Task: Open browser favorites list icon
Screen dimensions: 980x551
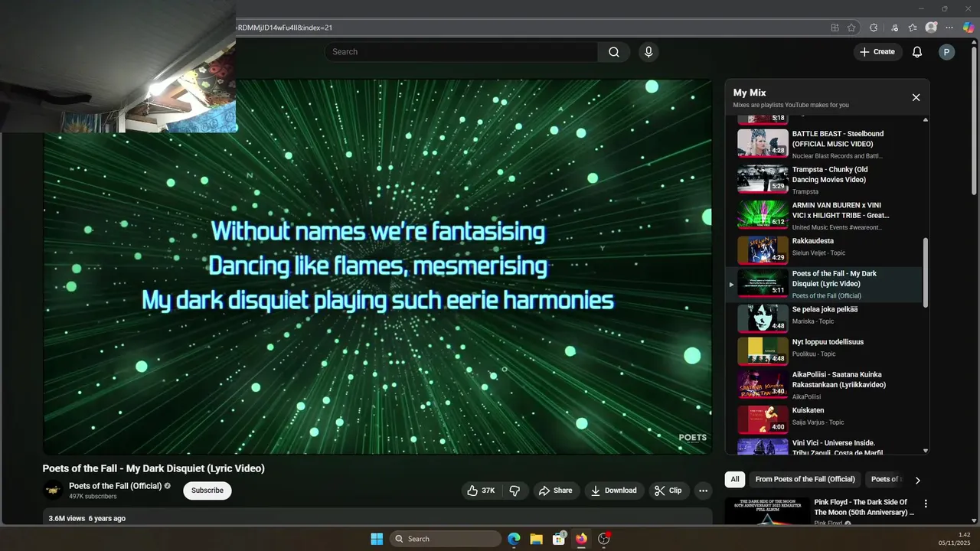Action: click(913, 28)
